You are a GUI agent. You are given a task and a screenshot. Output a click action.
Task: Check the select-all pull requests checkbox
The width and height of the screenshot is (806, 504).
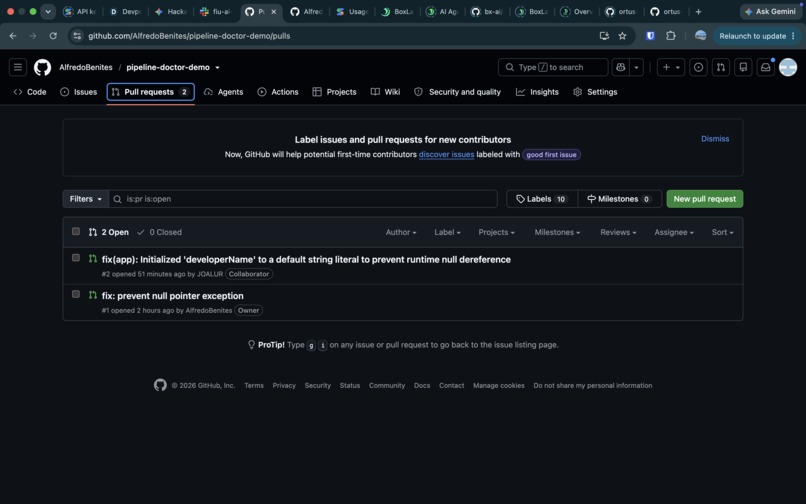pos(76,231)
